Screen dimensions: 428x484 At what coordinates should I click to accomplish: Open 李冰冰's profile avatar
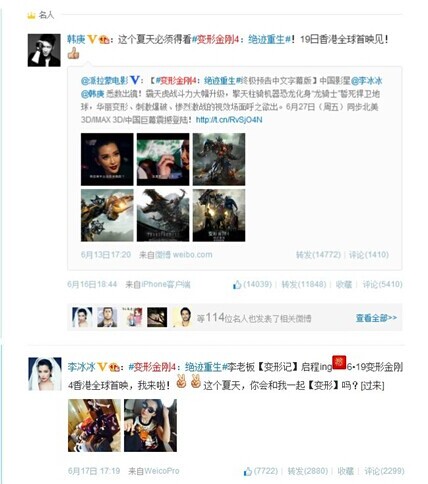45,374
